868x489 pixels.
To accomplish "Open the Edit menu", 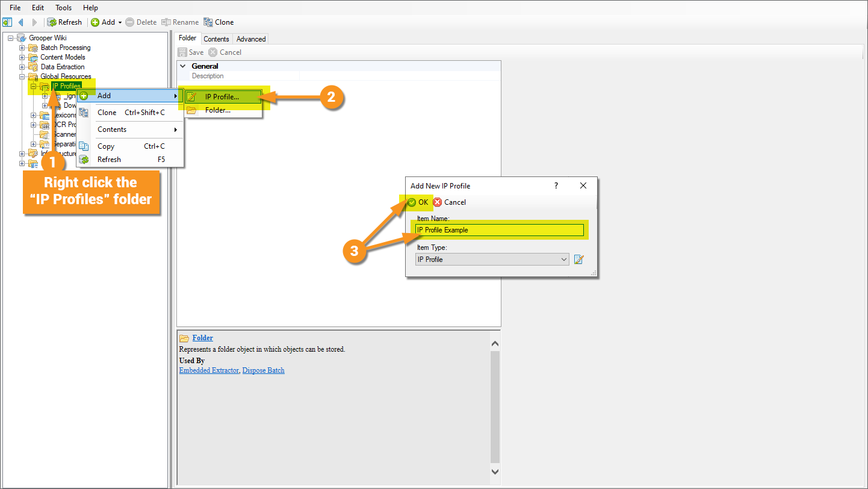I will pos(38,8).
